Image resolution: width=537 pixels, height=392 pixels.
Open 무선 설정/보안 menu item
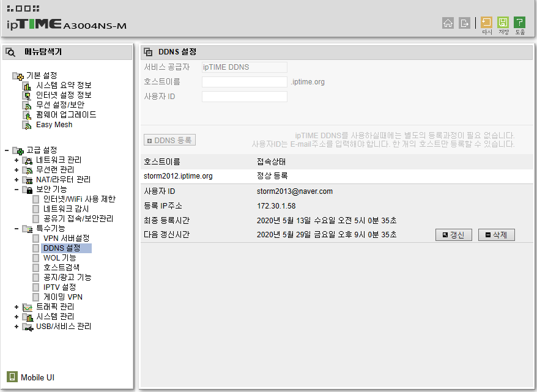61,105
